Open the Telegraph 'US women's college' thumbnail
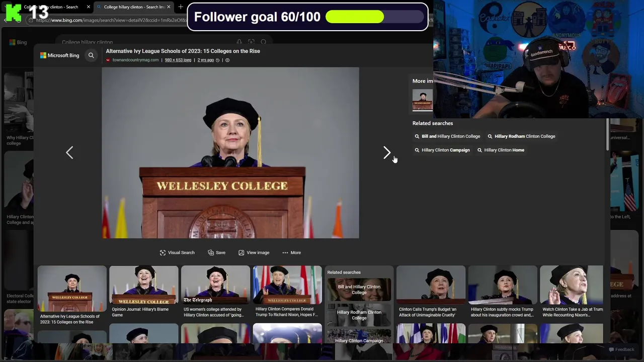This screenshot has width=644, height=362. point(215,285)
